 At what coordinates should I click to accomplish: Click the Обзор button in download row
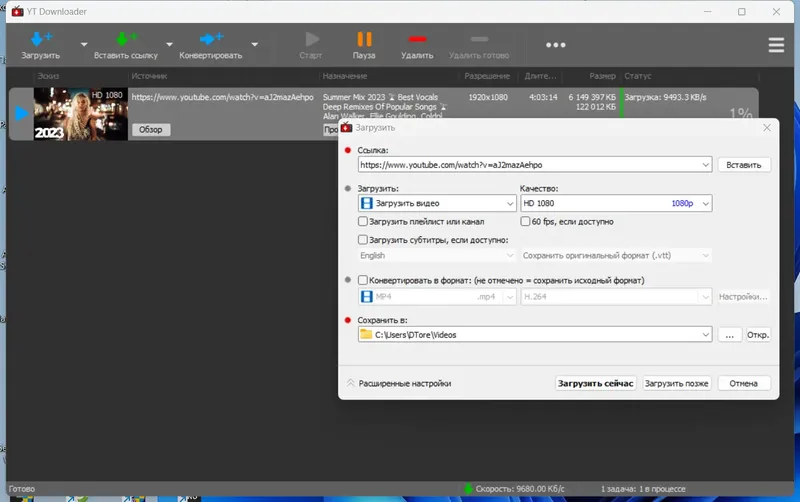click(151, 130)
